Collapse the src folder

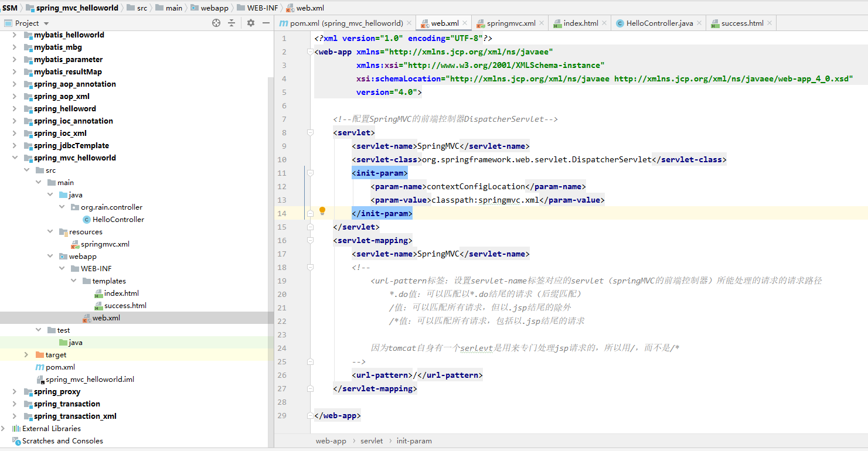point(26,170)
